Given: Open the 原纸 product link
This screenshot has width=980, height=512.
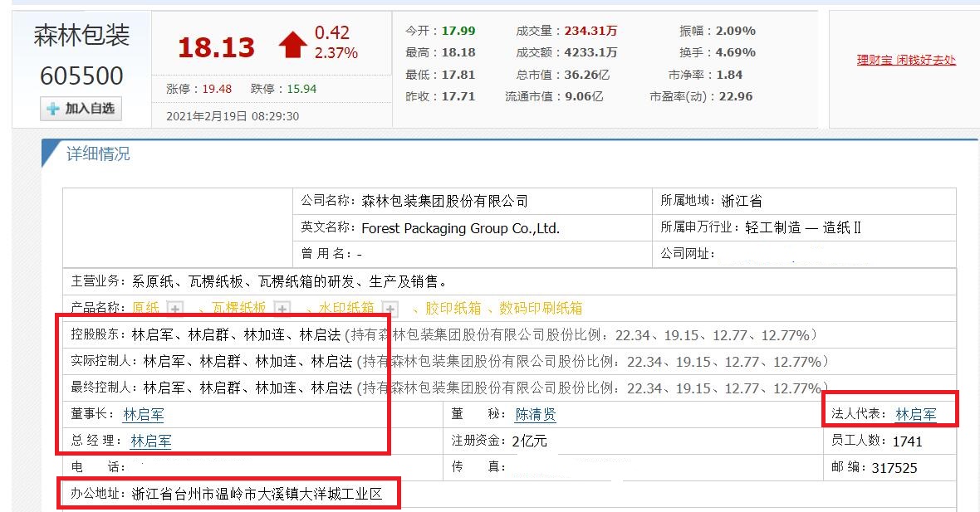Looking at the screenshot, I should click(145, 308).
